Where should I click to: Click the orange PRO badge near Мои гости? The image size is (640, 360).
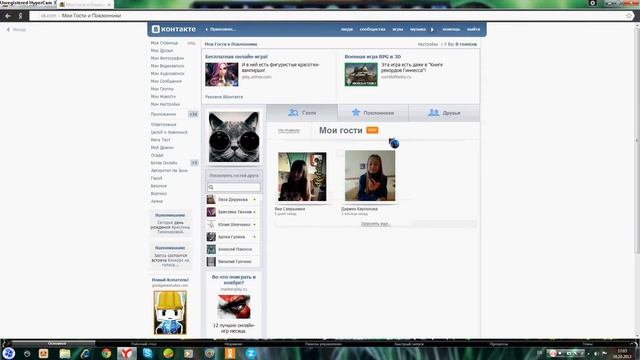(x=372, y=130)
